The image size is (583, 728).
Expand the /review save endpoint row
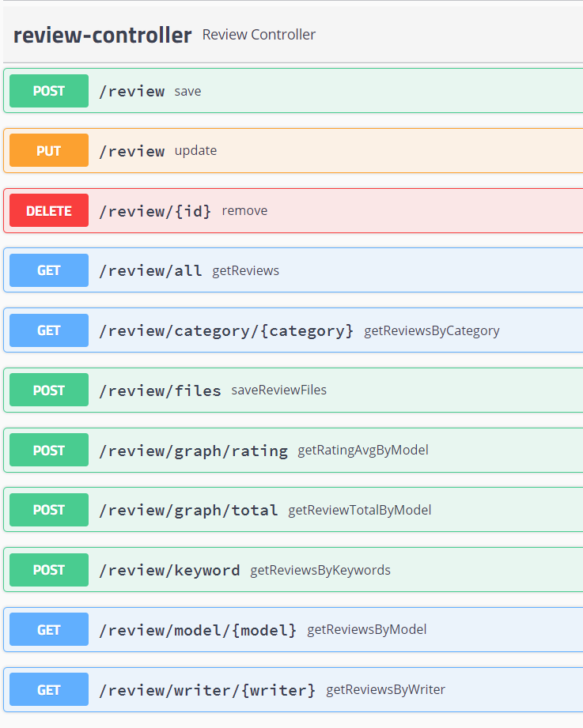tap(316, 91)
